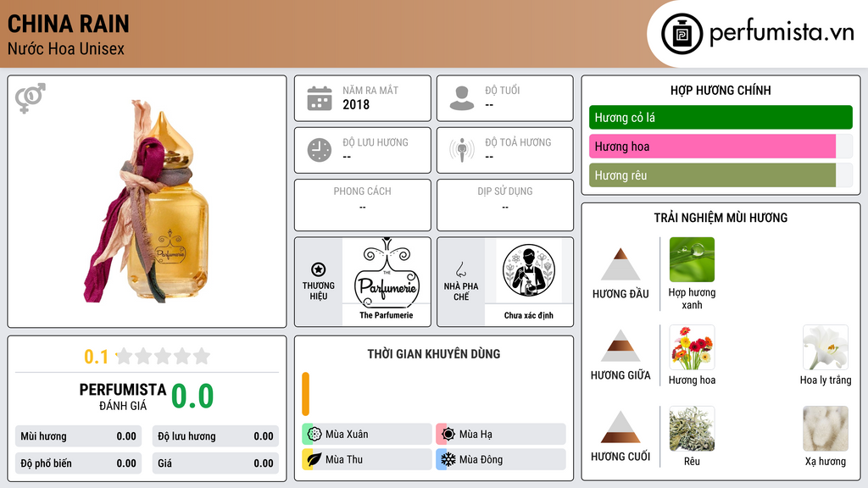
Task: Click the clock icon for Độ lưu hương
Action: (x=320, y=150)
